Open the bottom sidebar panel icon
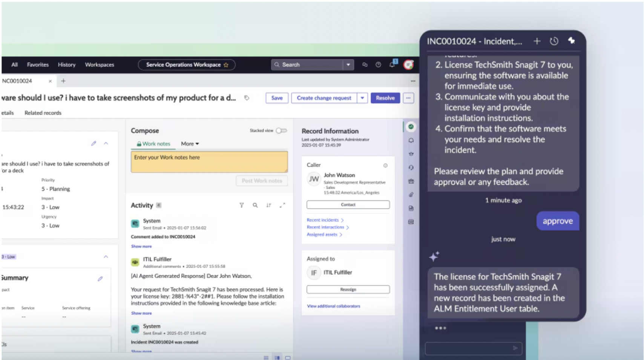This screenshot has height=360, width=644. pyautogui.click(x=411, y=222)
